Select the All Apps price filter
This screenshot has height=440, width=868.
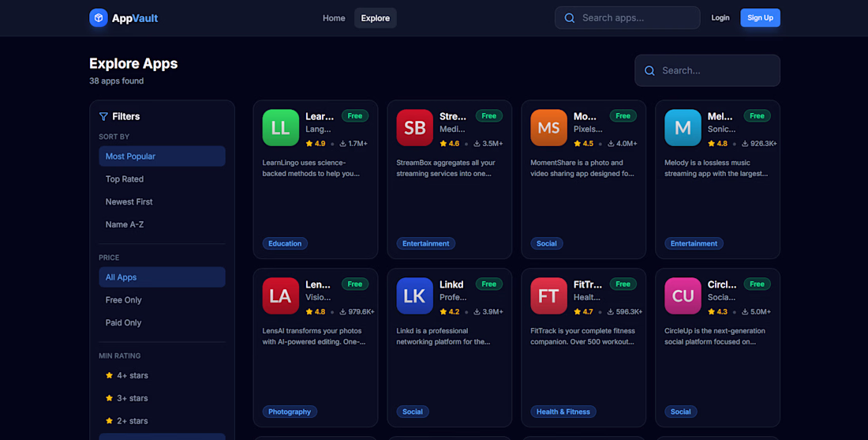(x=163, y=277)
